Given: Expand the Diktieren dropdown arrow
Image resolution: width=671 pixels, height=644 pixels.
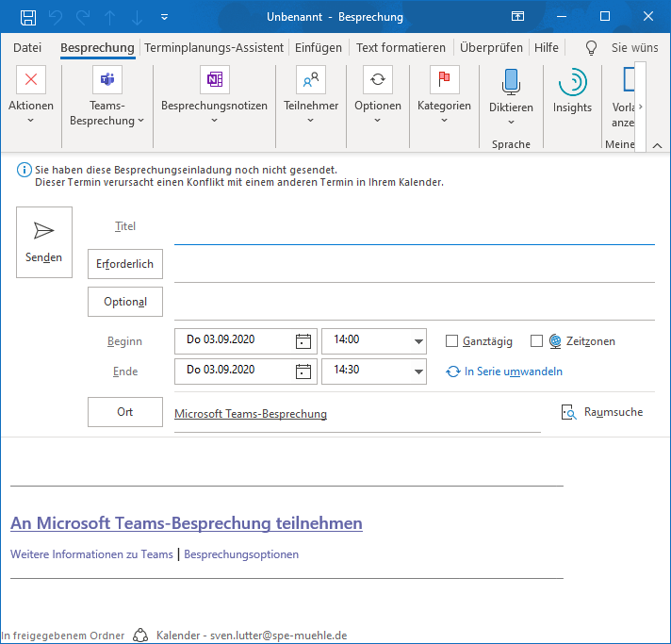Looking at the screenshot, I should tap(511, 122).
